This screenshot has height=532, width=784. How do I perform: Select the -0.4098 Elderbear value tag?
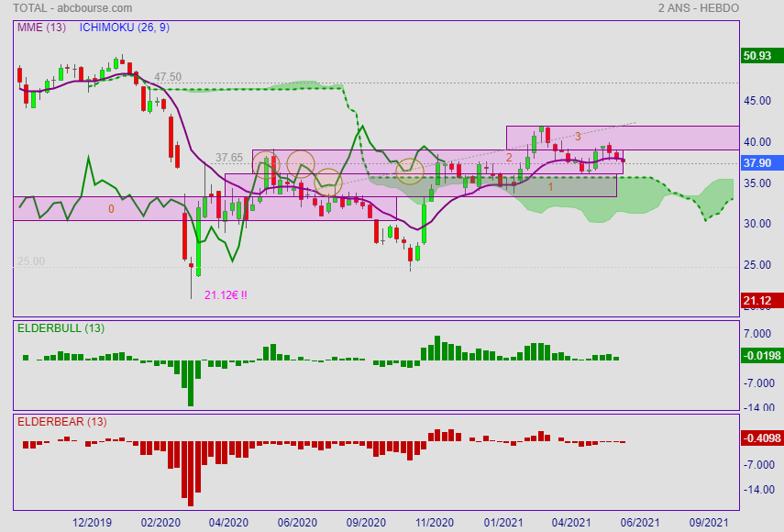pos(762,438)
